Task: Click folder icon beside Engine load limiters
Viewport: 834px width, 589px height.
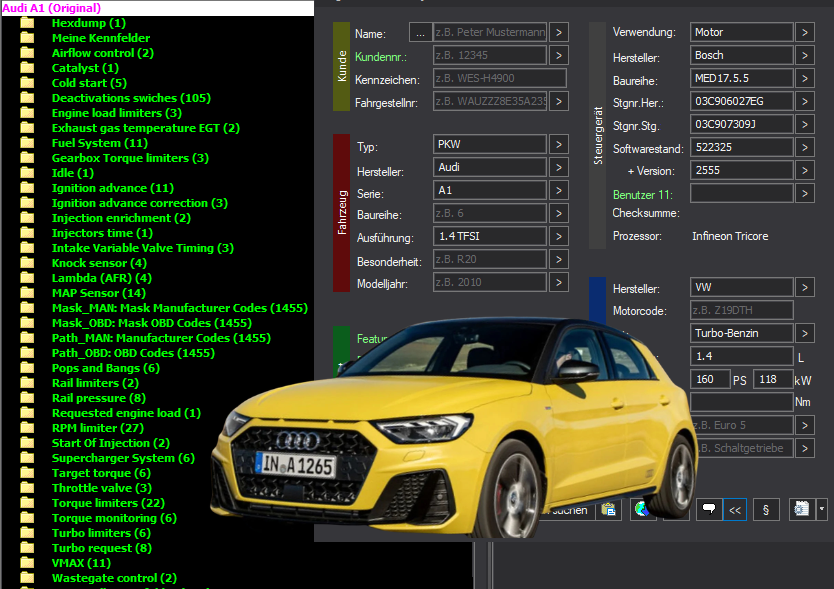Action: [x=27, y=113]
